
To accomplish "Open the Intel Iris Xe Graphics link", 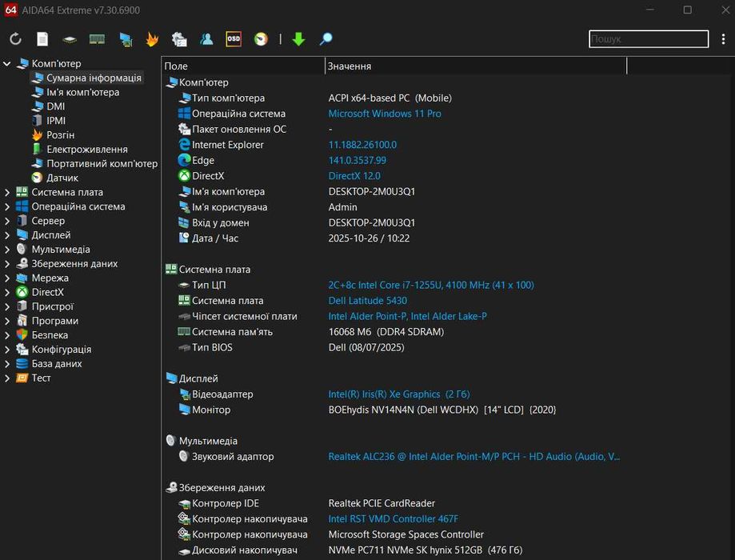I will pyautogui.click(x=399, y=394).
